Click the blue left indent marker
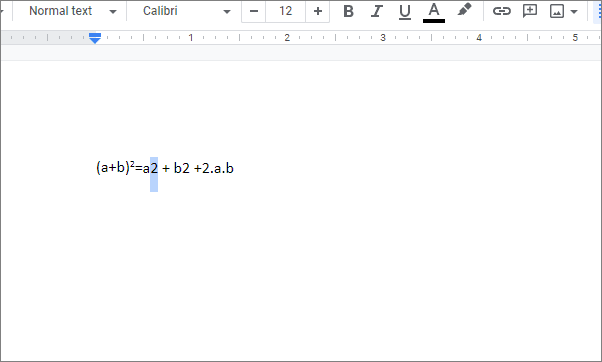This screenshot has width=602, height=362. [x=95, y=38]
